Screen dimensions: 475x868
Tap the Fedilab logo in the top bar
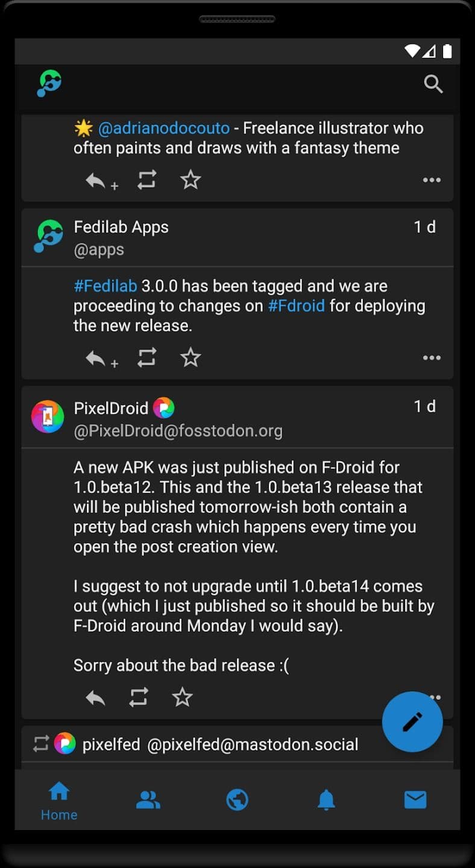(x=49, y=83)
